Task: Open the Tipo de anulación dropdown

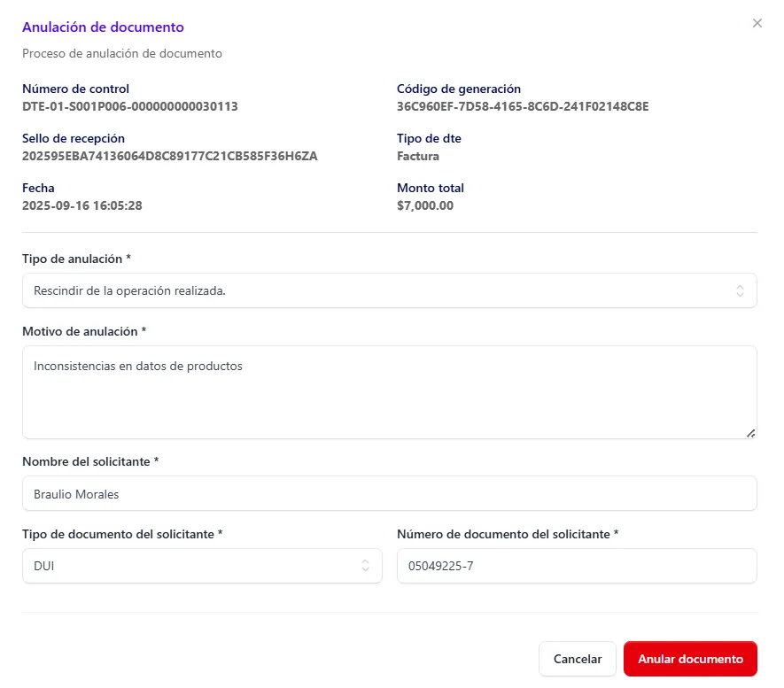Action: (x=390, y=290)
